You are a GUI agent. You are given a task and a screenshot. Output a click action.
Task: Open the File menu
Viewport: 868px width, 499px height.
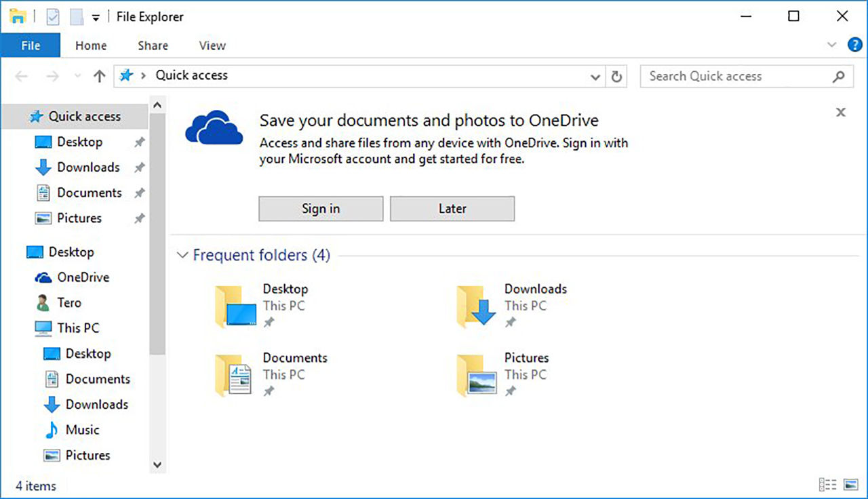point(31,45)
